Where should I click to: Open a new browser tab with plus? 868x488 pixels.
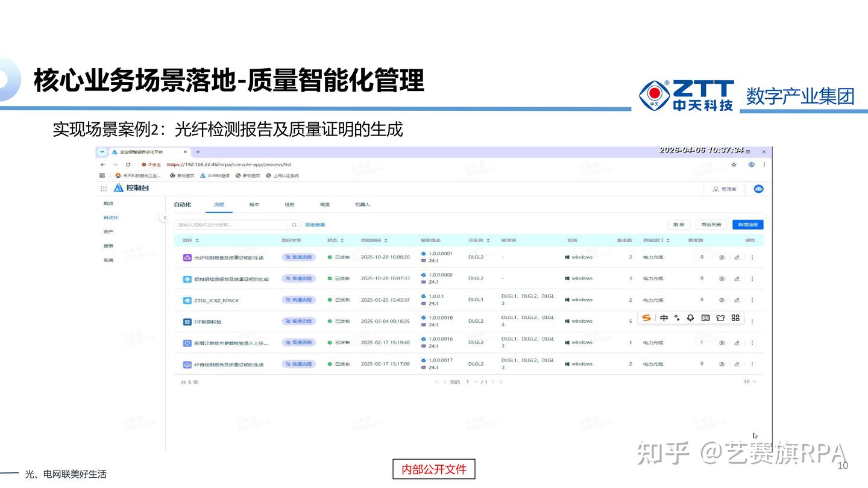tap(198, 152)
